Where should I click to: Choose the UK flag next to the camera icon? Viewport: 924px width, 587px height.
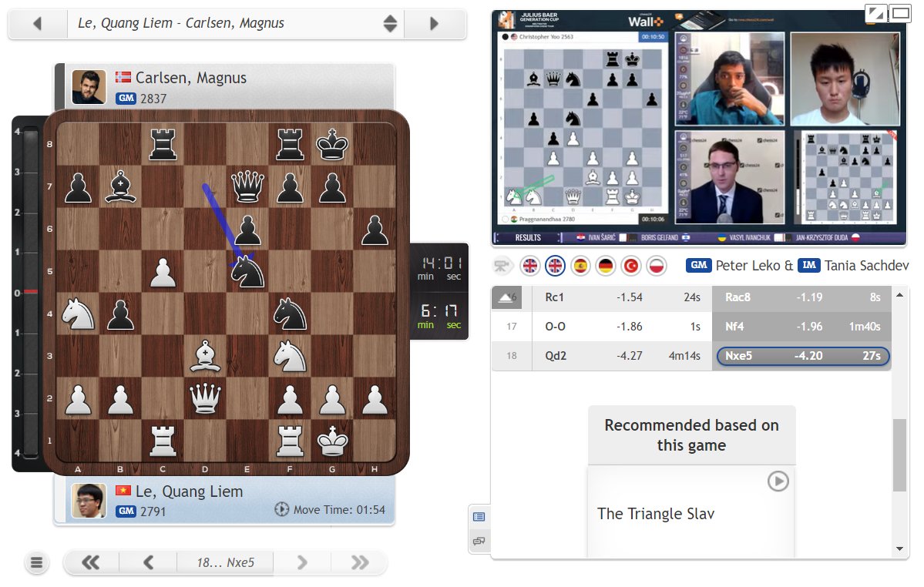530,266
